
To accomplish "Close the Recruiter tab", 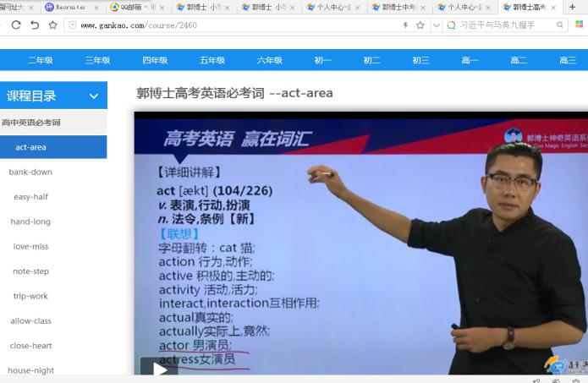I will pyautogui.click(x=96, y=8).
